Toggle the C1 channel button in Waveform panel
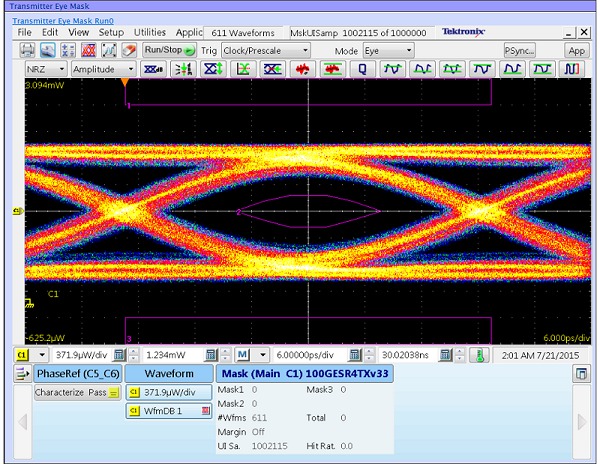This screenshot has width=600, height=464. click(x=133, y=392)
